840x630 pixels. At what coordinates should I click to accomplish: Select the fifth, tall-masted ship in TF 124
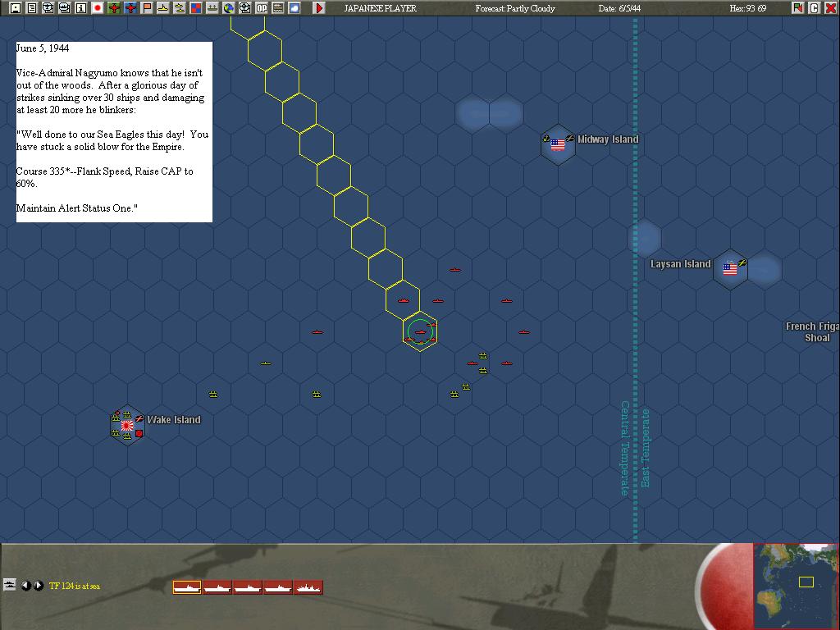click(308, 587)
